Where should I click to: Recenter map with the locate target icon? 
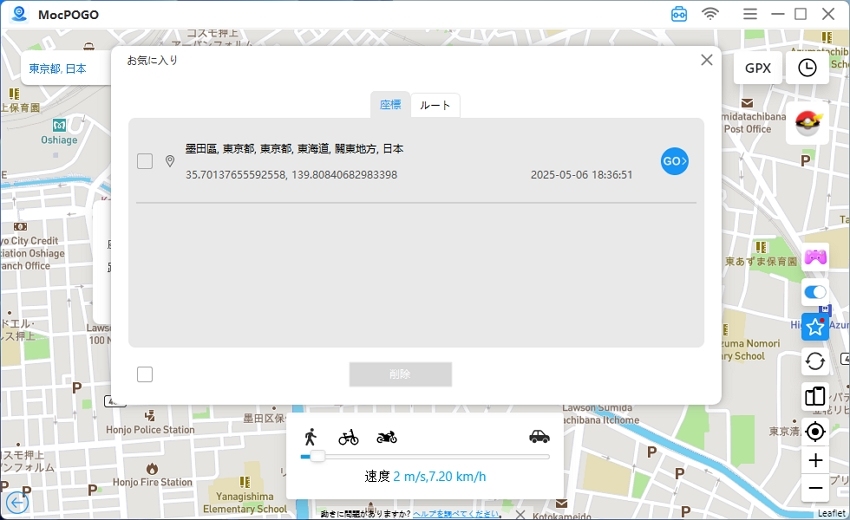tap(815, 431)
